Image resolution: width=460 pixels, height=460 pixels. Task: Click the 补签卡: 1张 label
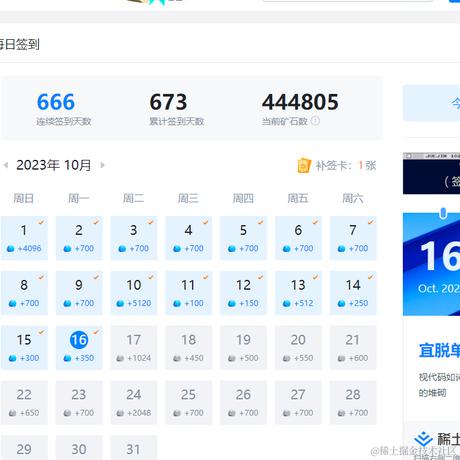tap(346, 165)
